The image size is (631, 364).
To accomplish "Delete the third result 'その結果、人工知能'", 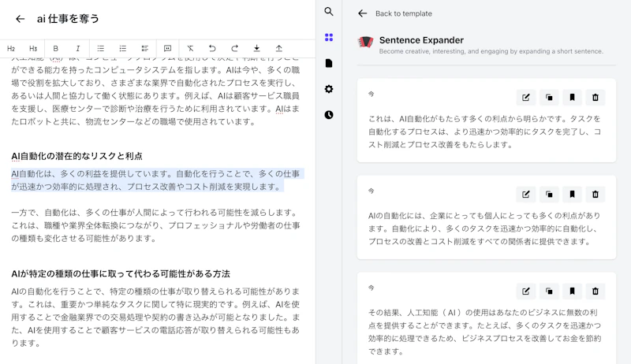I will tap(596, 292).
